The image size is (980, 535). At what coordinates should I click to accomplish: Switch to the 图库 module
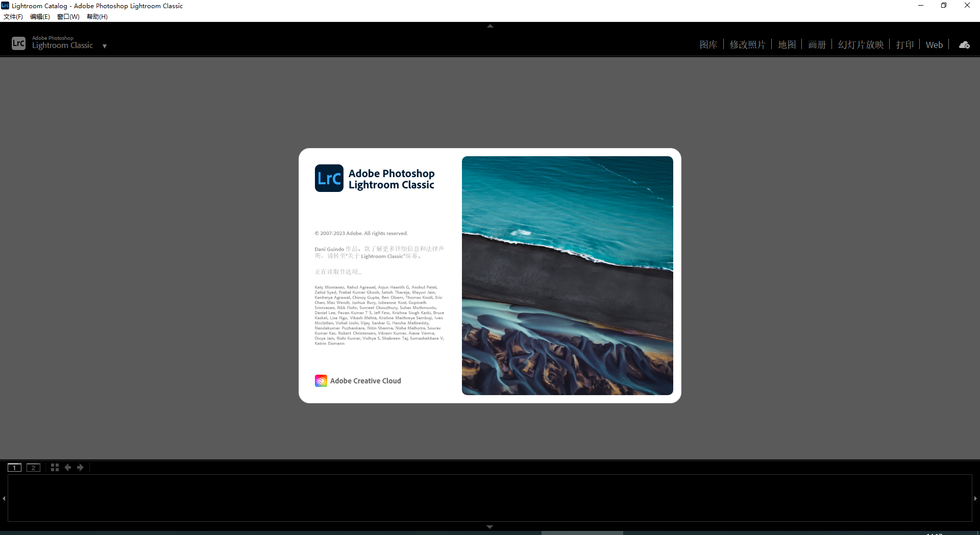708,44
